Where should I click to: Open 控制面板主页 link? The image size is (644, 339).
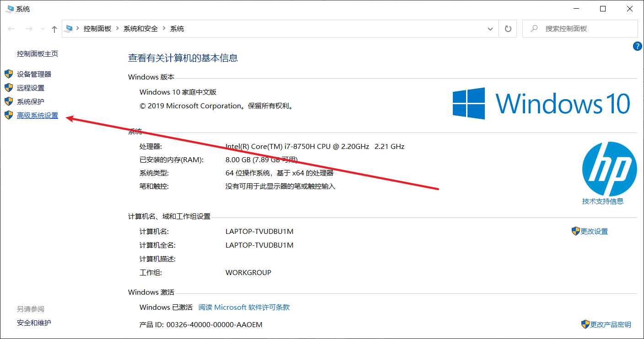[x=38, y=53]
